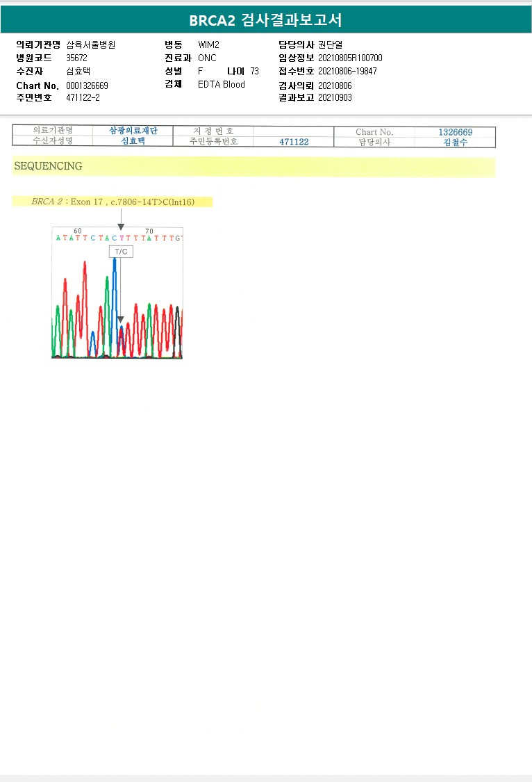Click the 담당의사 label in header

(x=297, y=45)
